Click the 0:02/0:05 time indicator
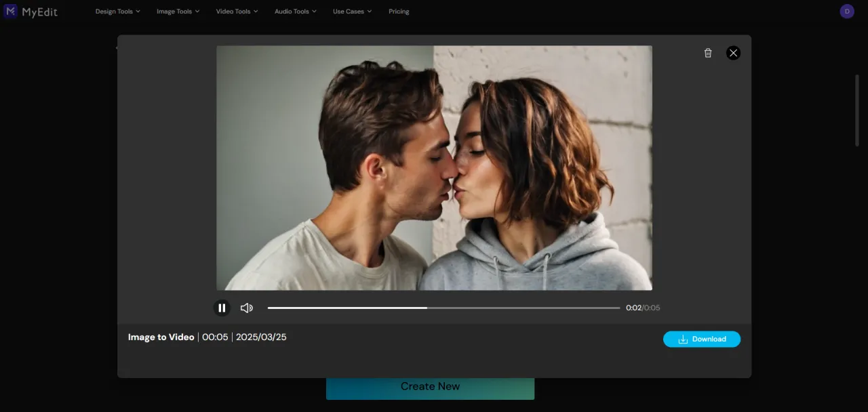The image size is (868, 412). [643, 308]
